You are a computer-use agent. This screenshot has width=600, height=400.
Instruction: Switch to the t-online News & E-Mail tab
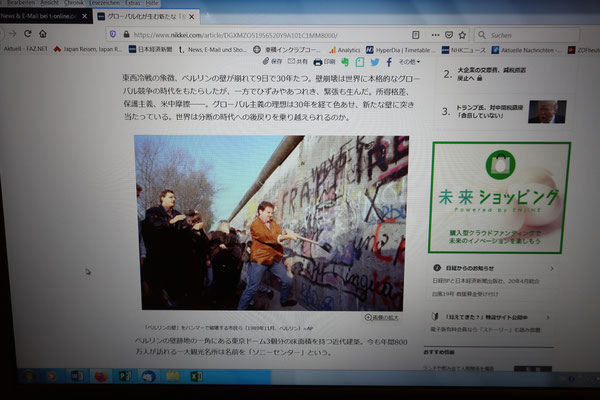[38, 16]
